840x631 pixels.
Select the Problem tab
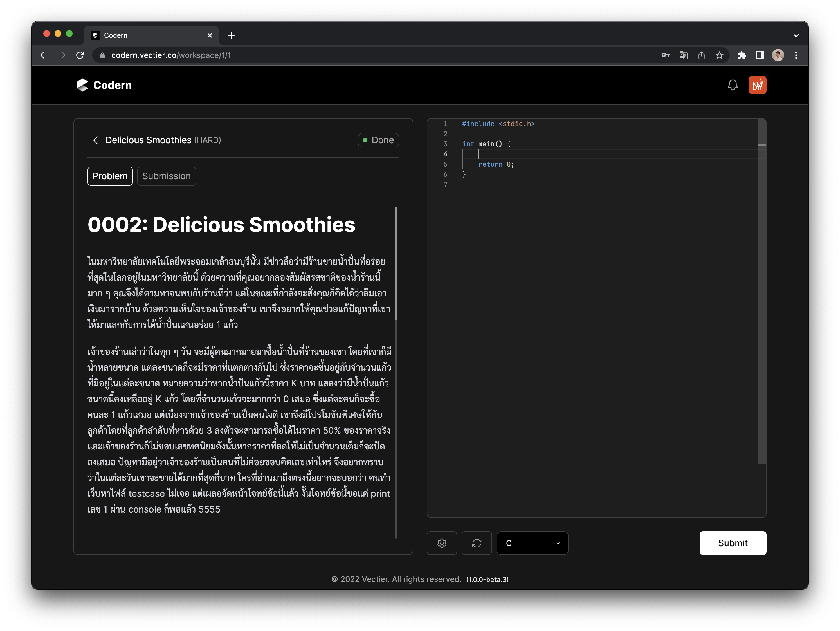click(x=110, y=176)
